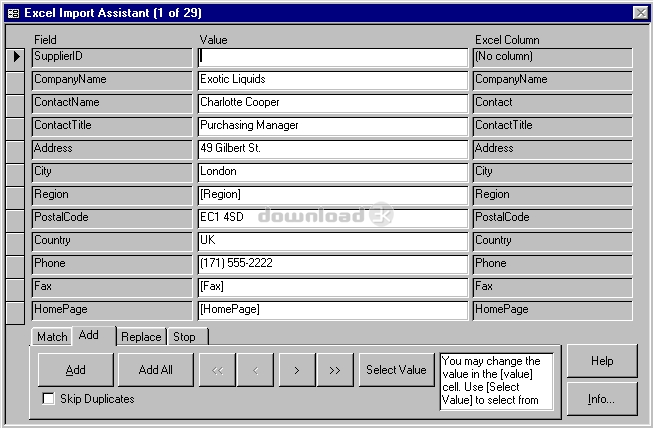The height and width of the screenshot is (428, 653).
Task: Advance to next record with > button
Action: point(296,370)
